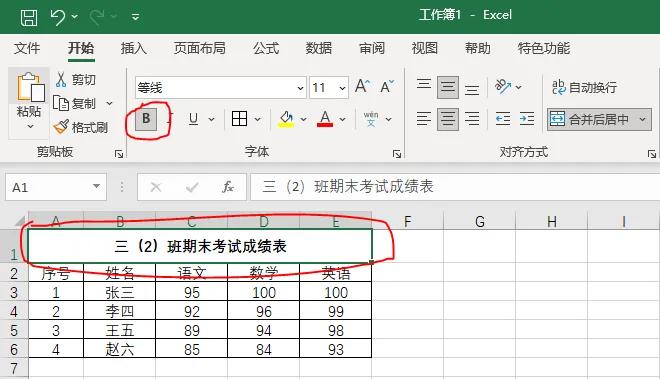Confirm entry with the checkmark
Viewport: 660px width, 379px height.
[192, 187]
